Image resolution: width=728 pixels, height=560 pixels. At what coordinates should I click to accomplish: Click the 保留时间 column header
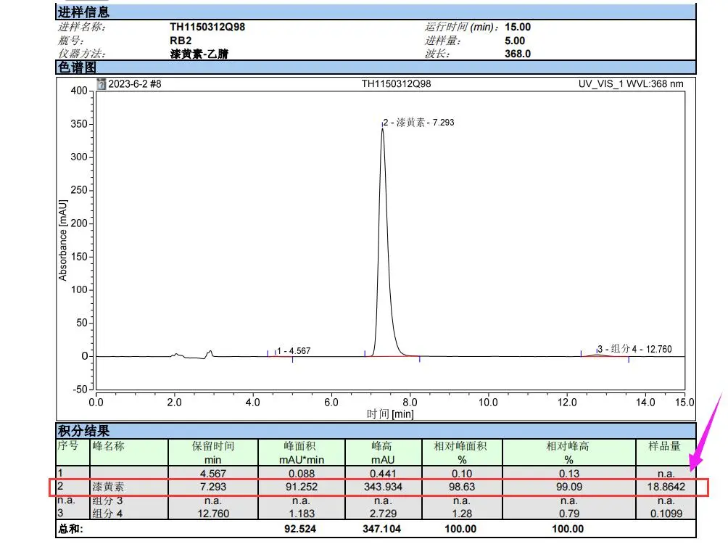click(x=212, y=446)
